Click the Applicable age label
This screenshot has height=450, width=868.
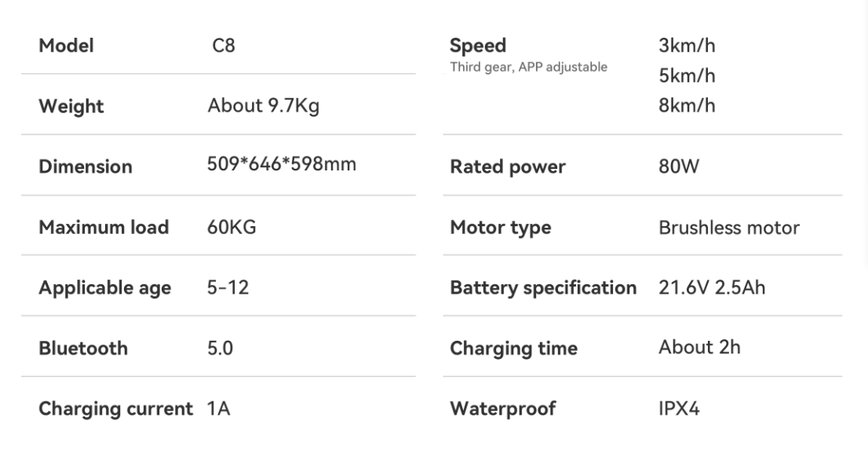click(104, 288)
